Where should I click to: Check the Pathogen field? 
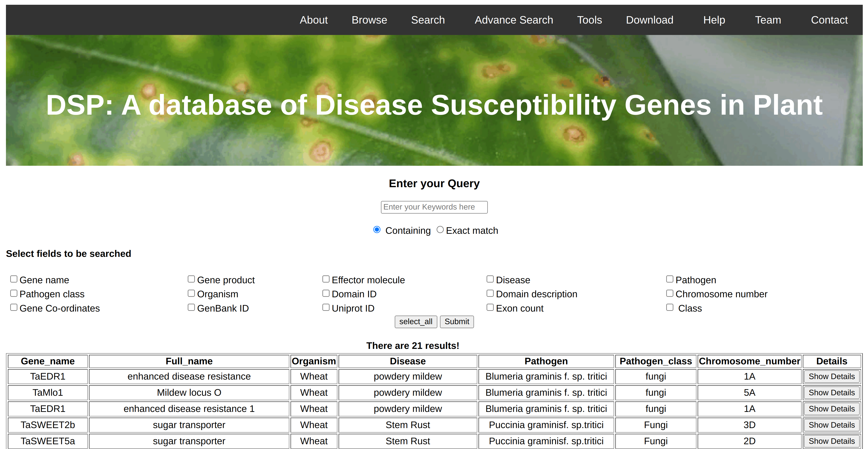coord(670,279)
